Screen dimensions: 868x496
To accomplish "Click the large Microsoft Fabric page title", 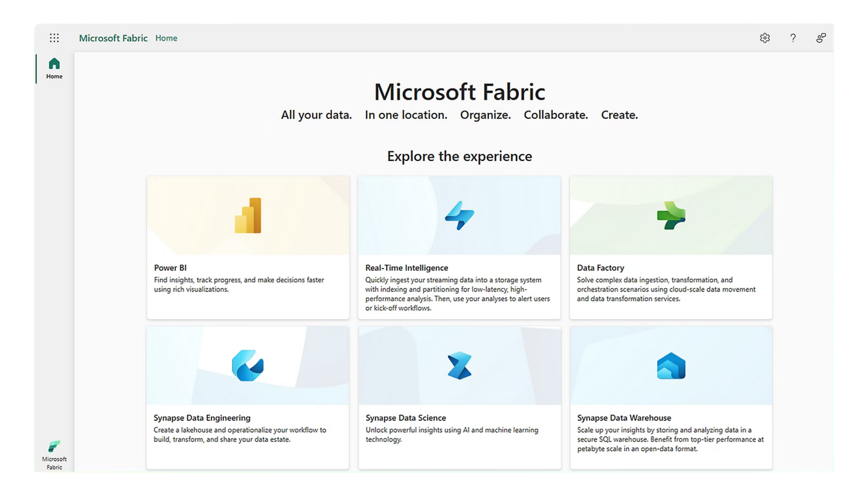I will click(x=459, y=92).
